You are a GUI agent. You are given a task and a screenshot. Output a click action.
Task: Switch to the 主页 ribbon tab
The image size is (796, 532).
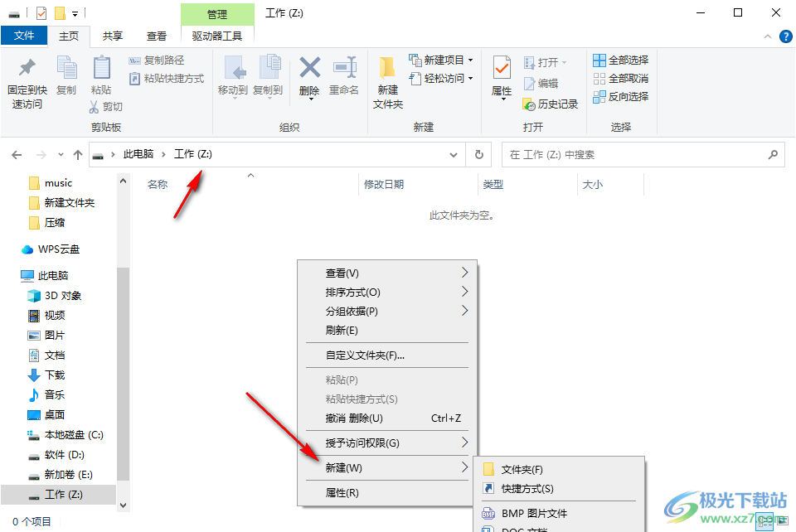tap(69, 36)
